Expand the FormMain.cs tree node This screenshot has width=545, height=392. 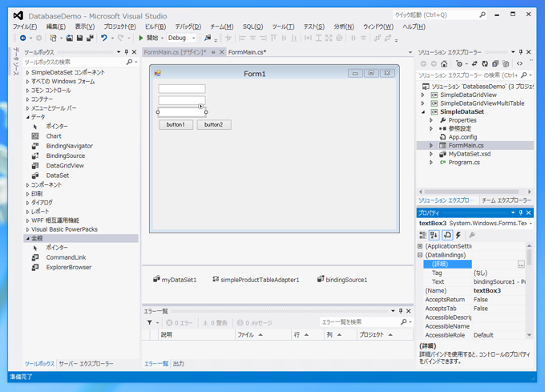(431, 146)
